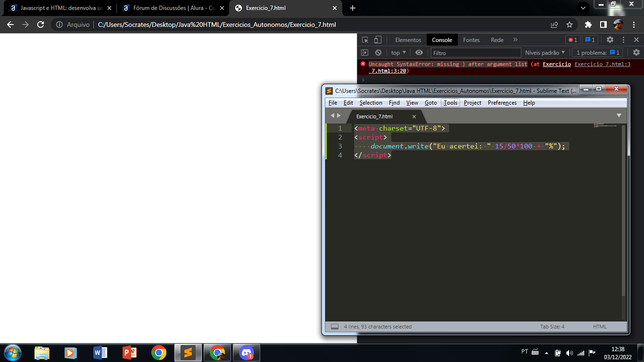644x362 pixels.
Task: Open the Exercicio_7.html:3 source link
Action: (x=603, y=64)
